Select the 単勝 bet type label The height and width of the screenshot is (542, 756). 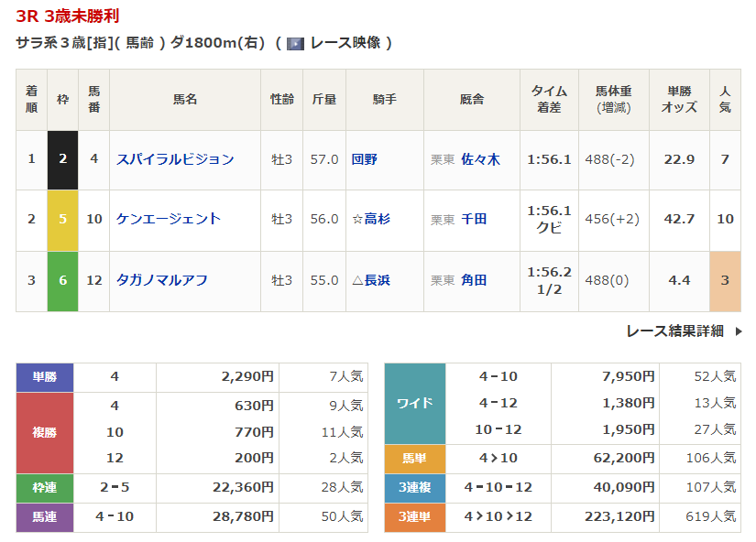(x=45, y=376)
